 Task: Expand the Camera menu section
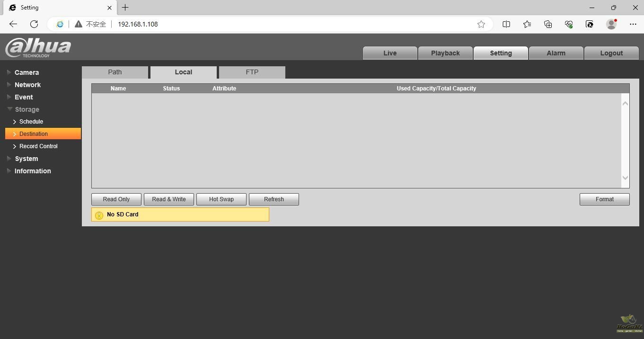pos(26,72)
